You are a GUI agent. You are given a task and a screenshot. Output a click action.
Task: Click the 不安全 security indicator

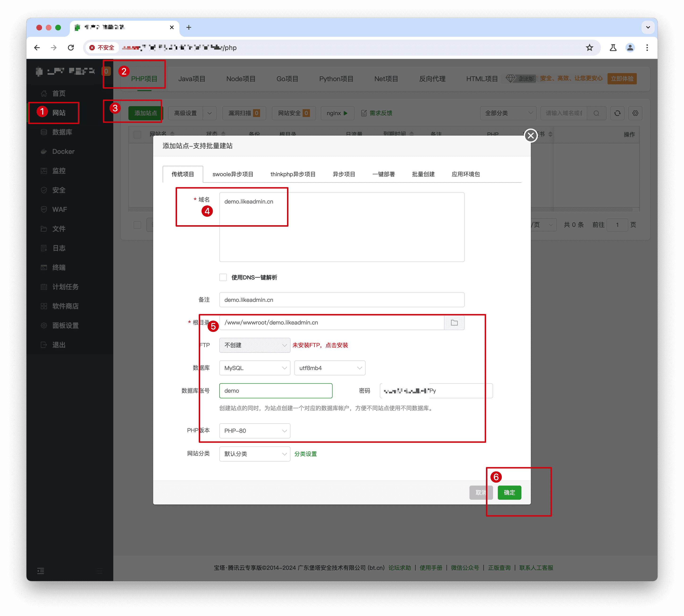click(102, 48)
